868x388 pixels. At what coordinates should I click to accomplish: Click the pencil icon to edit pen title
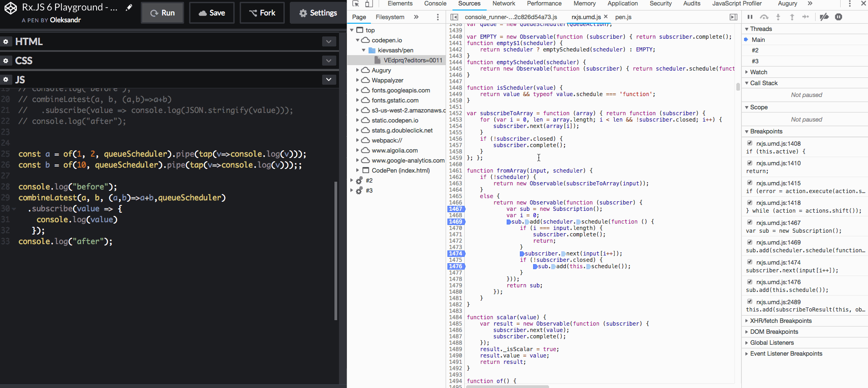pyautogui.click(x=129, y=7)
